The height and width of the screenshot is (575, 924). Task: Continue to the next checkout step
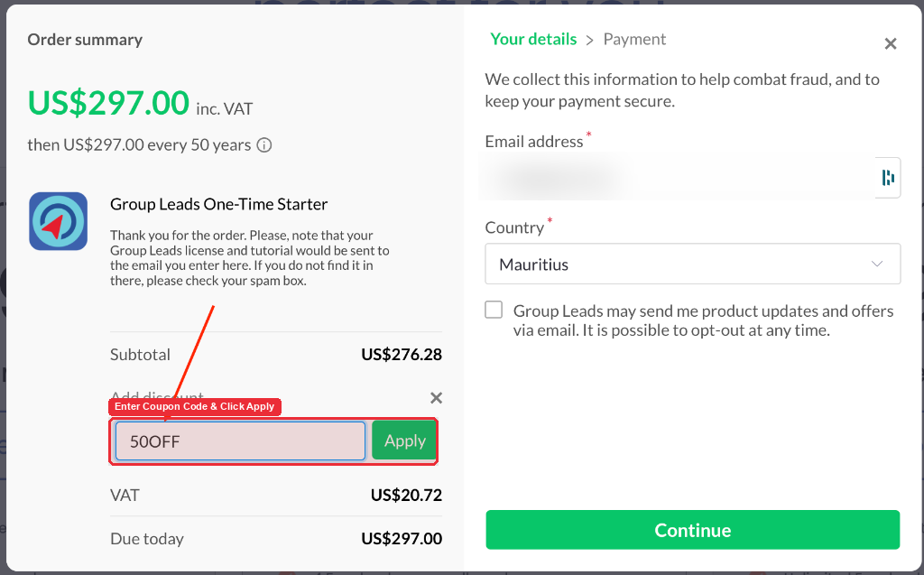click(692, 530)
